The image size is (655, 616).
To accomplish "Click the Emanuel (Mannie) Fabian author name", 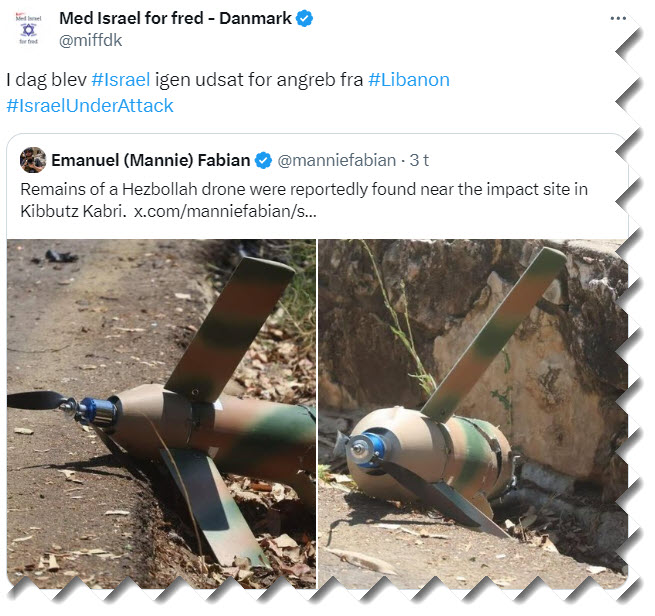I will point(150,160).
